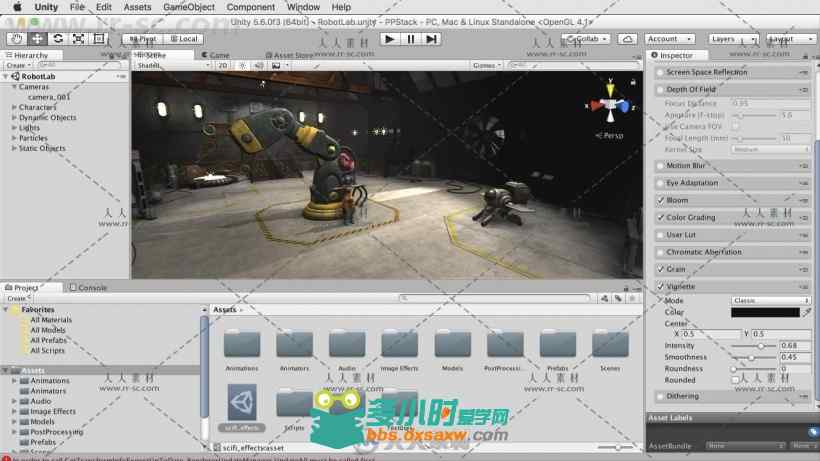Viewport: 820px width, 461px height.
Task: Open the Account dropdown
Action: [x=669, y=39]
